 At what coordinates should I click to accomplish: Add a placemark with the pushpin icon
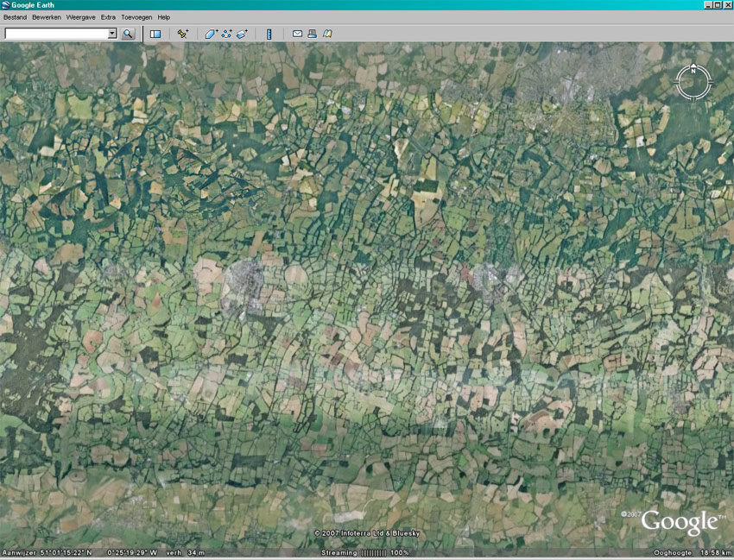(x=183, y=34)
